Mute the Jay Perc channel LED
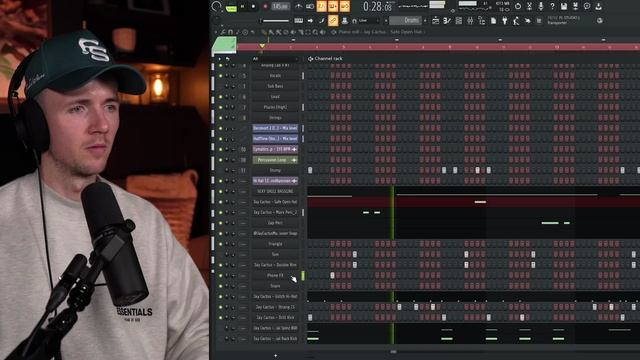The image size is (640, 360). (220, 223)
